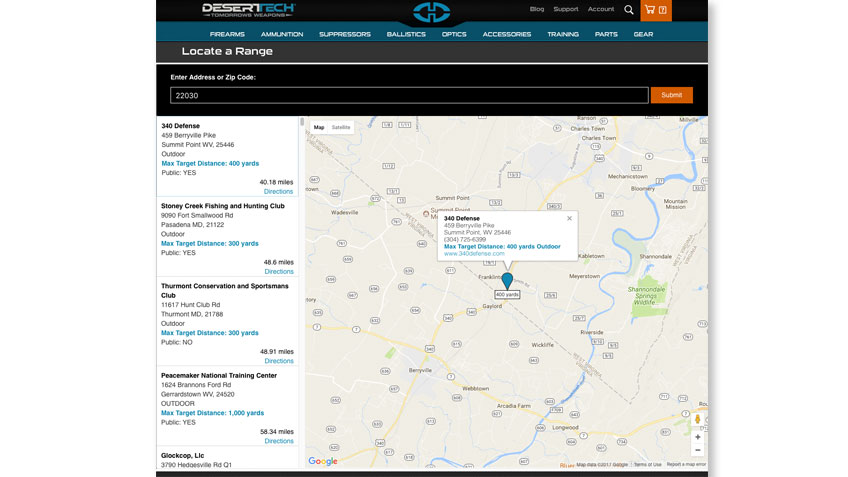Open www.340defense.com link in popup
848x477 pixels.
[474, 253]
